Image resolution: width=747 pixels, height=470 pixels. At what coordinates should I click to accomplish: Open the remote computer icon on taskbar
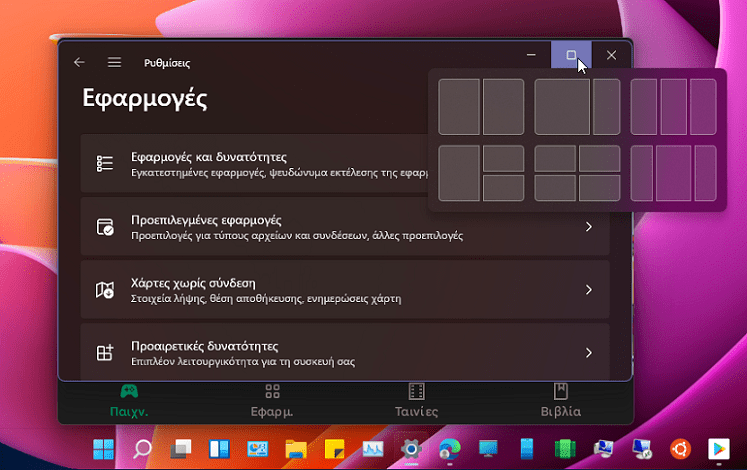click(642, 449)
